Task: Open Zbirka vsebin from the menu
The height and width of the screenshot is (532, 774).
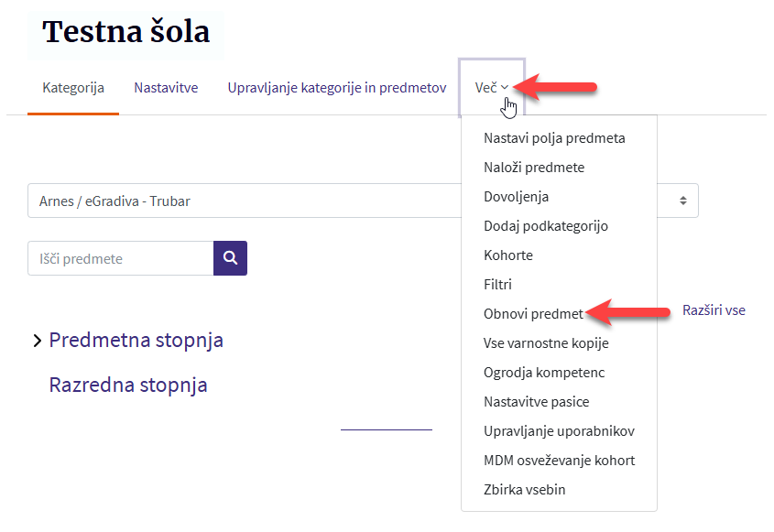Action: [525, 490]
